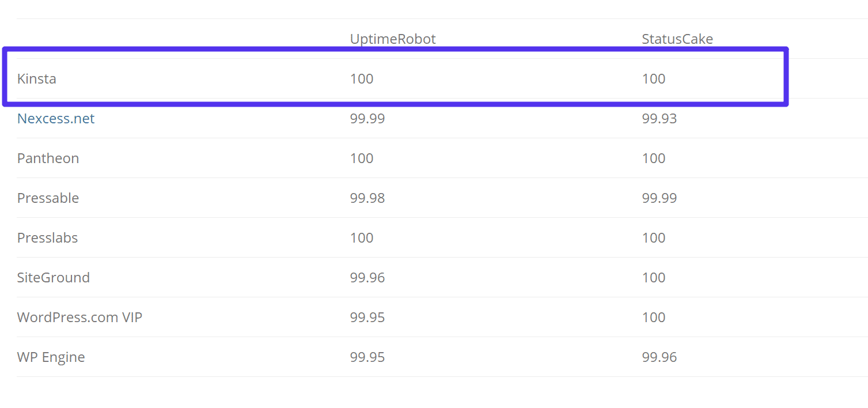Screen dimensions: 868x408
Task: Open the Nexcess.net link
Action: pos(56,119)
